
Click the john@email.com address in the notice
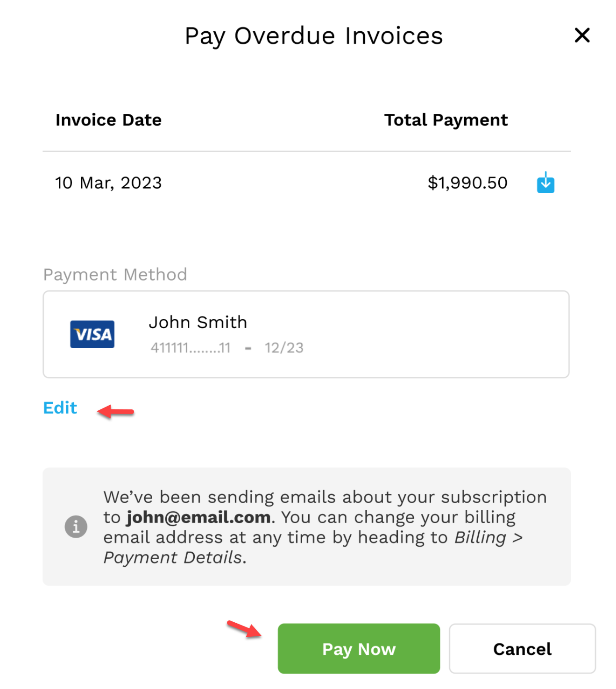[198, 517]
